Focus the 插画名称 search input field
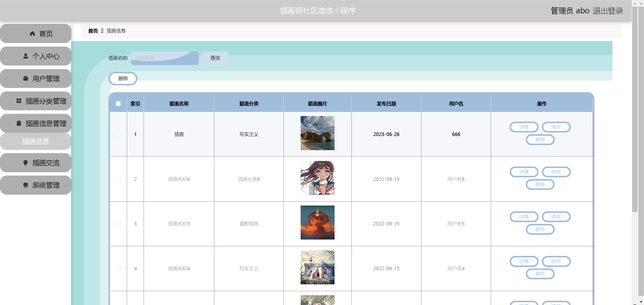This screenshot has width=644, height=305. pyautogui.click(x=165, y=58)
